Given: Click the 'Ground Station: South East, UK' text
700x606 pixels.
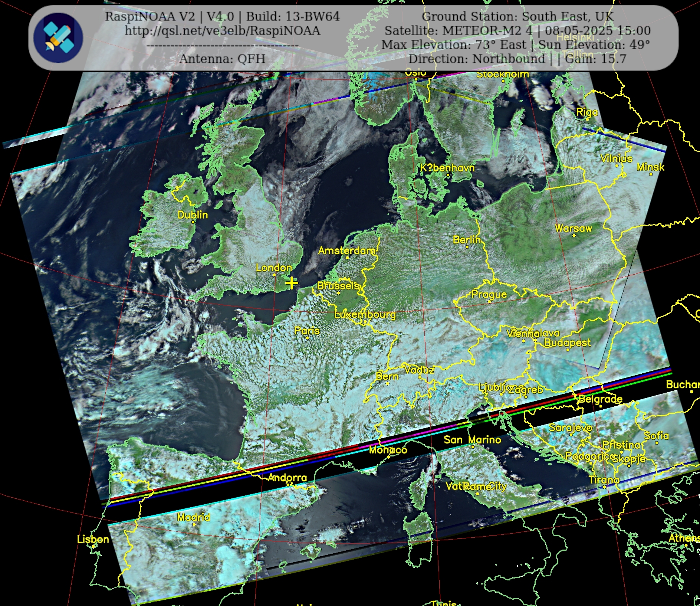Looking at the screenshot, I should [518, 16].
